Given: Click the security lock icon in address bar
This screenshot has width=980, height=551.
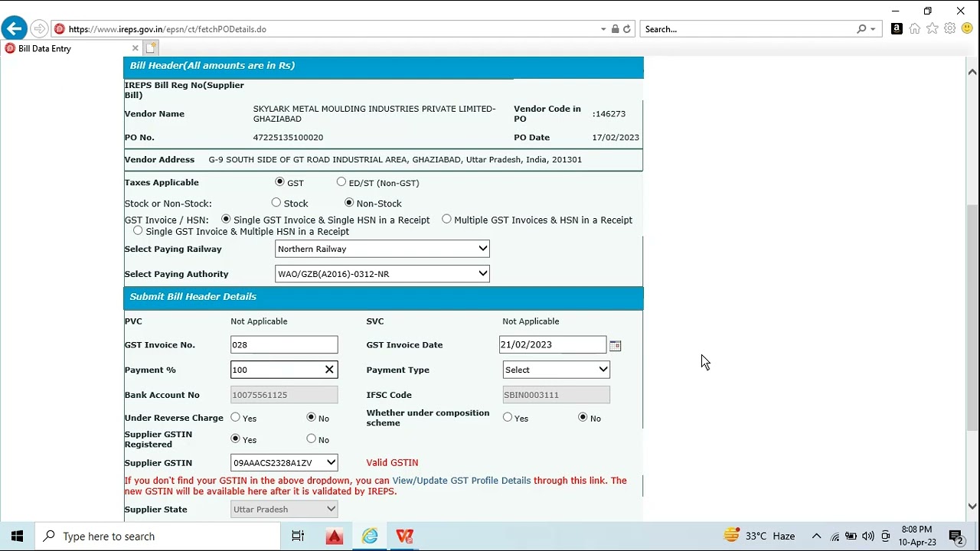Looking at the screenshot, I should point(615,29).
